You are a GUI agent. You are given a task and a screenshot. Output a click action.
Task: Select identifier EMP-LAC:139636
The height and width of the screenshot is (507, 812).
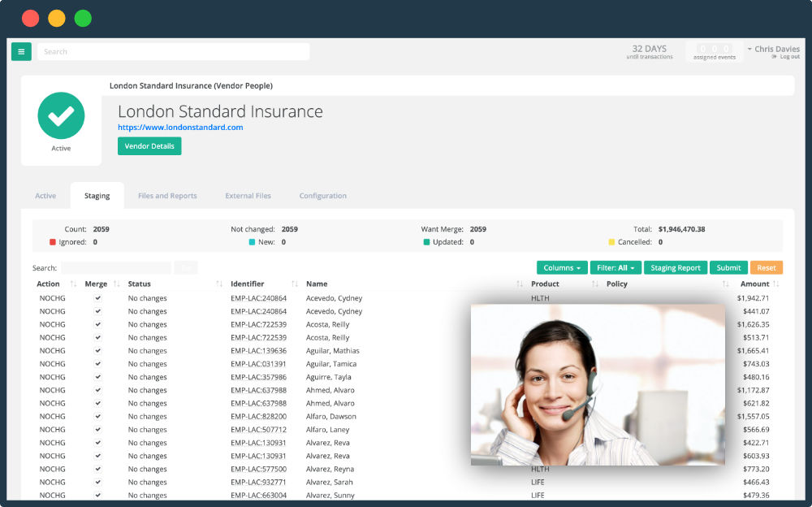click(258, 351)
